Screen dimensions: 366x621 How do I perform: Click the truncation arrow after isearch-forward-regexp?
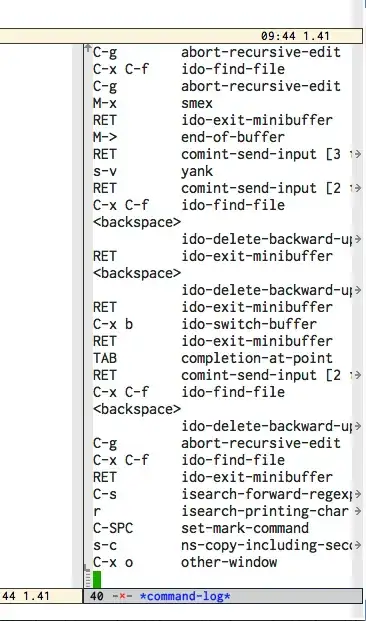pos(357,494)
